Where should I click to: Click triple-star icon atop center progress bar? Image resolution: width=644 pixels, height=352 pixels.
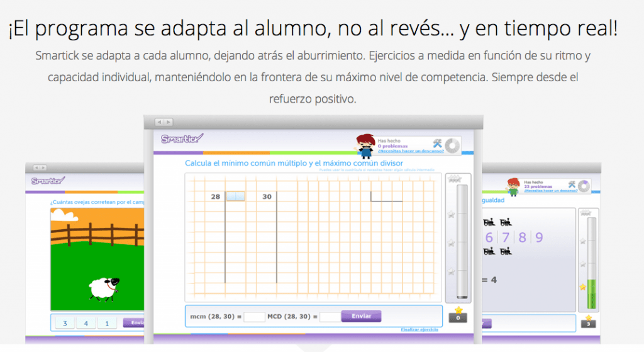point(455,179)
